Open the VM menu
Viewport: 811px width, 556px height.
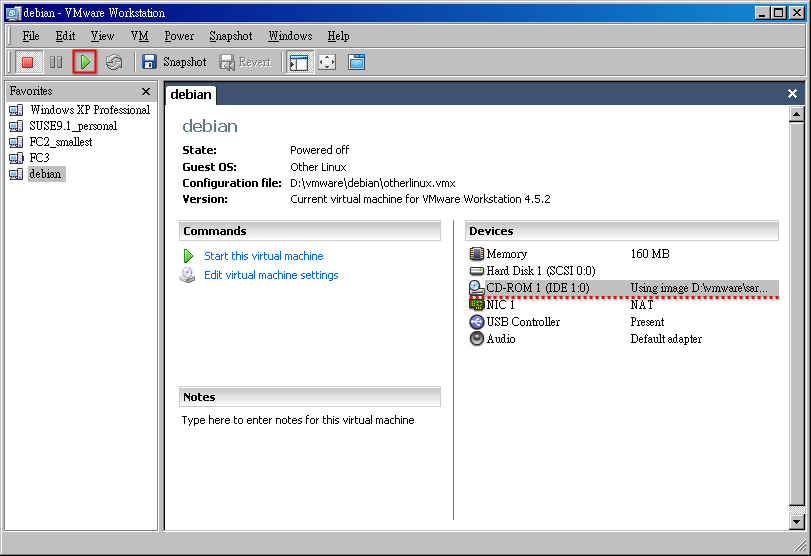point(139,36)
